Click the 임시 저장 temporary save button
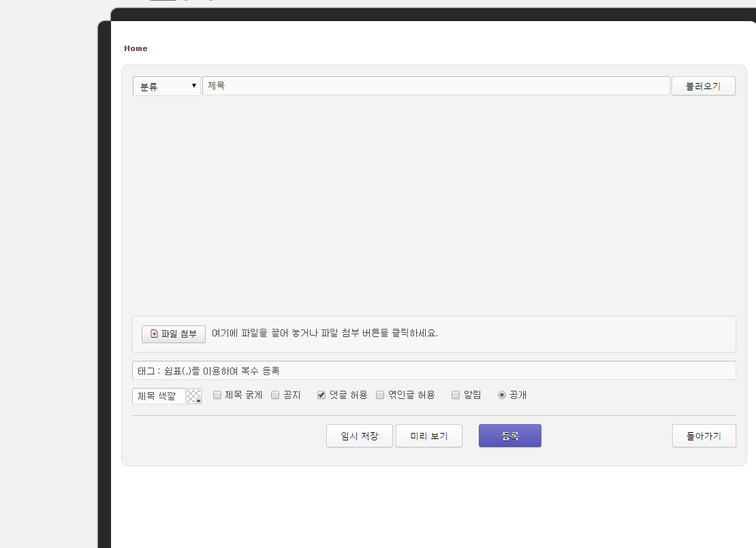The height and width of the screenshot is (548, 756). (360, 436)
